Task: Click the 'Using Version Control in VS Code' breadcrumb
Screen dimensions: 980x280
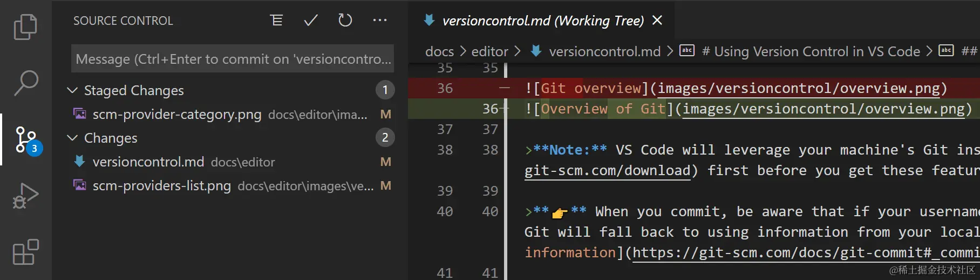Action: click(811, 51)
